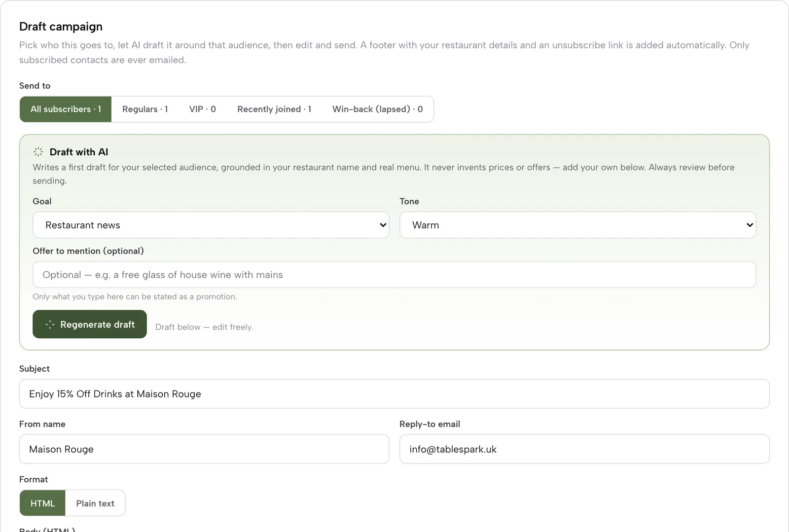Screen dimensions: 789x532
Task: Switch format to Plain text
Action: pyautogui.click(x=95, y=503)
